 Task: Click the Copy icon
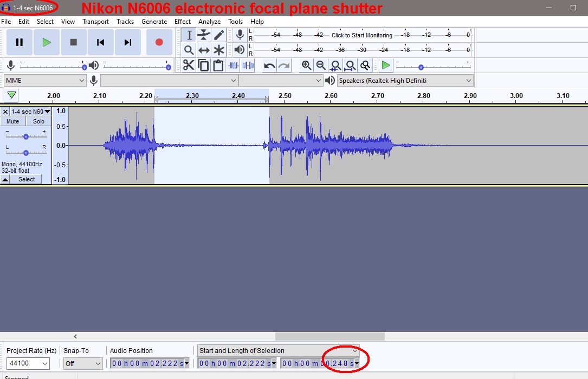coord(203,66)
